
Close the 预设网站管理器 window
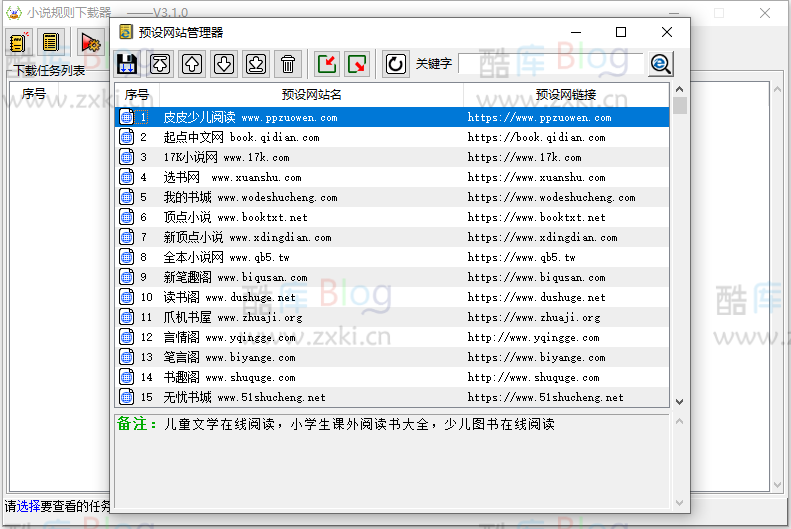(x=667, y=32)
